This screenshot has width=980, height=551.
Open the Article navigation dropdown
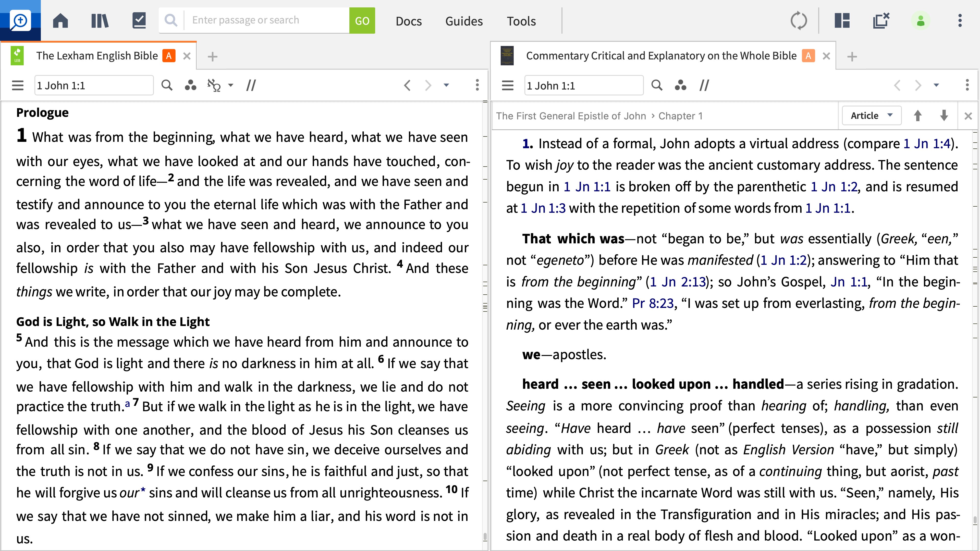(872, 116)
